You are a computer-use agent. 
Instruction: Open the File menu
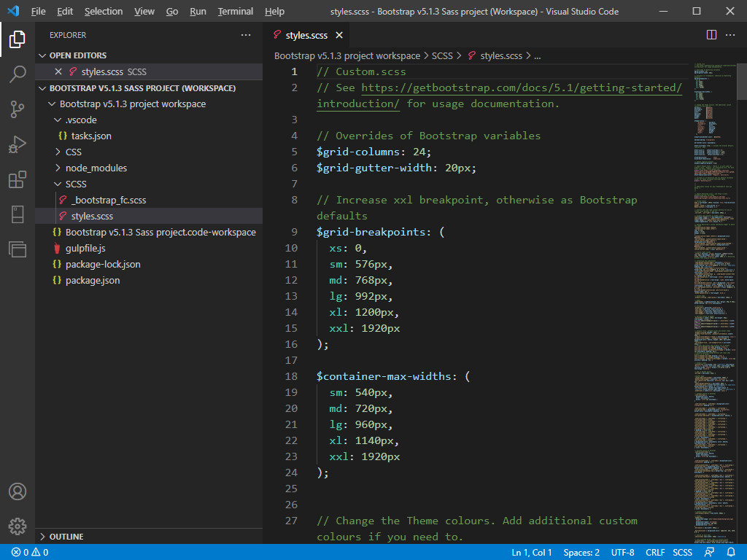click(x=38, y=12)
